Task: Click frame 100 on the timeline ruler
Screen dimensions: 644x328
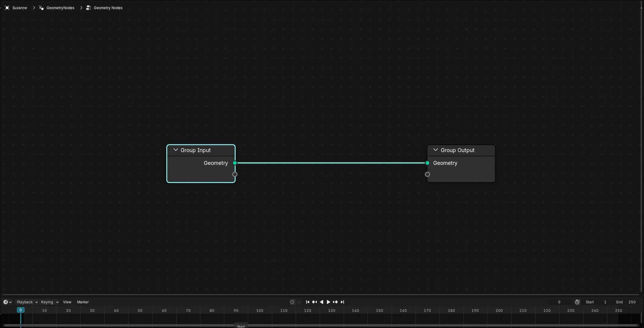Action: (x=260, y=311)
